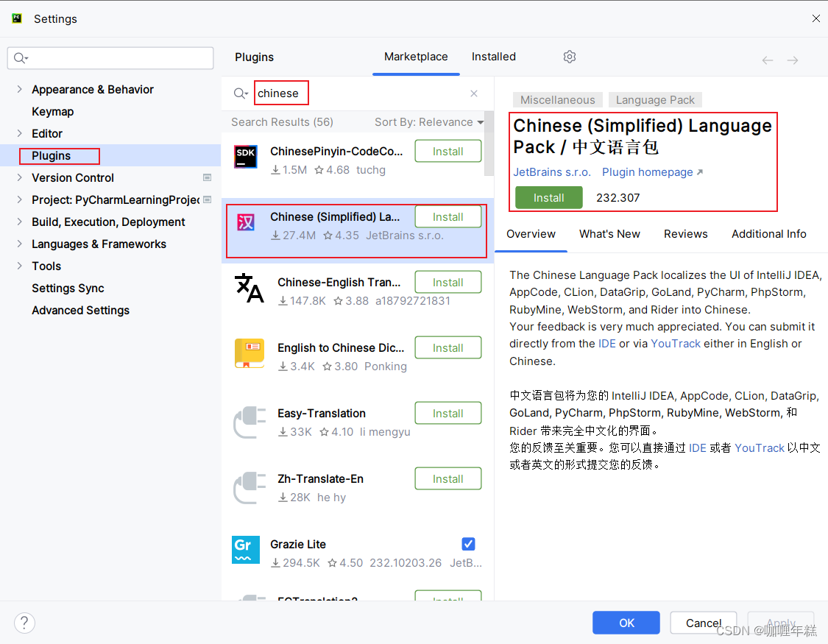The width and height of the screenshot is (828, 644).
Task: Select Advanced Settings in the tree
Action: 80,311
